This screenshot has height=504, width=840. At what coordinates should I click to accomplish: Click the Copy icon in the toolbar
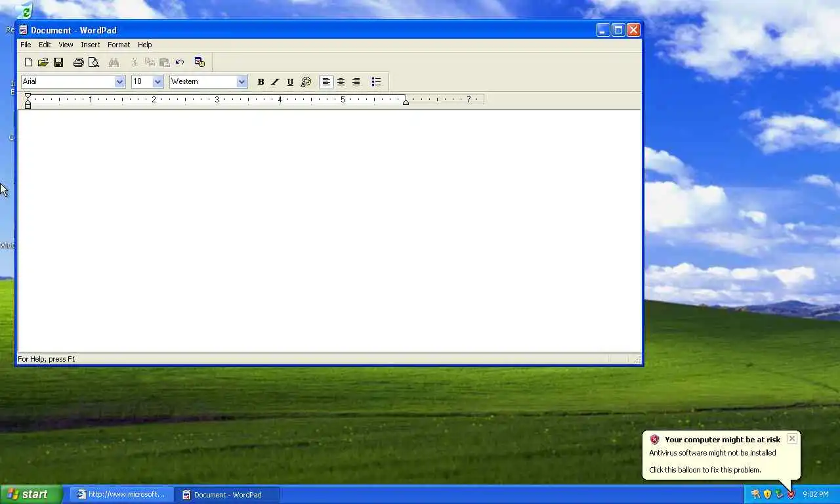point(150,62)
